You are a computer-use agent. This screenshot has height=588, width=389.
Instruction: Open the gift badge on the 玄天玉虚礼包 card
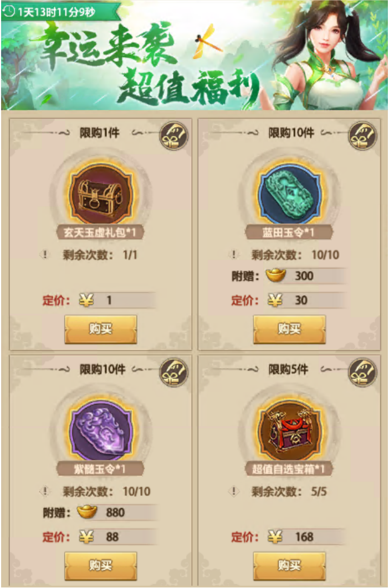174,136
